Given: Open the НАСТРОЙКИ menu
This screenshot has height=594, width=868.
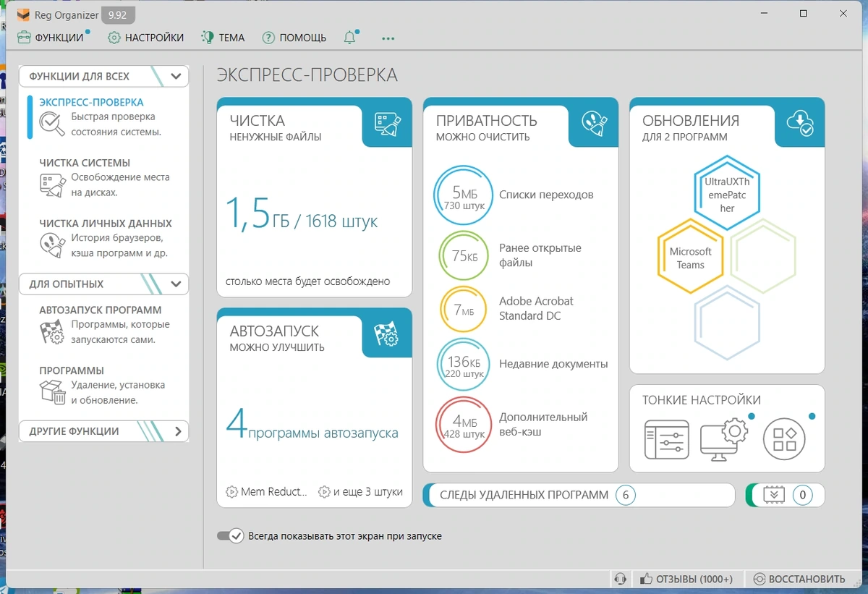Looking at the screenshot, I should pos(146,38).
